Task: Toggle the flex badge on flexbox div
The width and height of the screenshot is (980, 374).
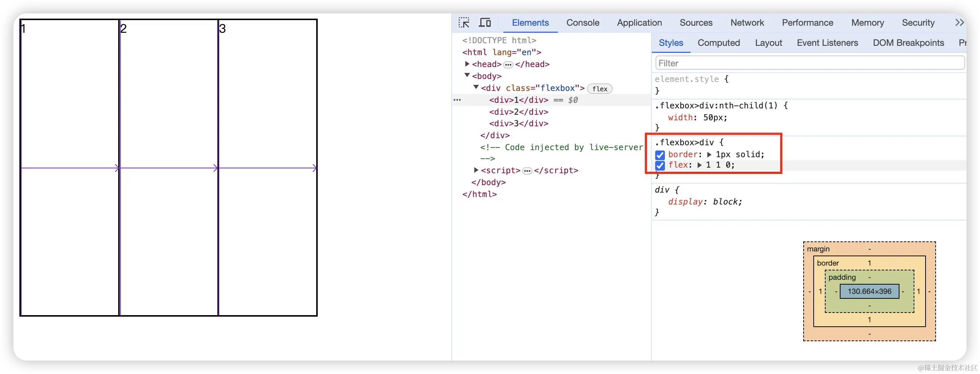Action: [x=600, y=89]
